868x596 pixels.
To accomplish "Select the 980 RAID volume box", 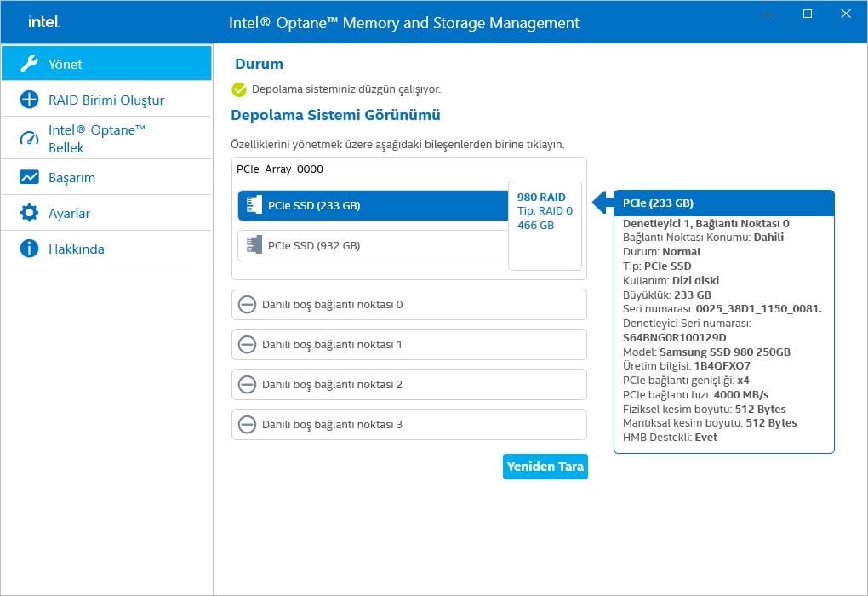I will click(545, 225).
